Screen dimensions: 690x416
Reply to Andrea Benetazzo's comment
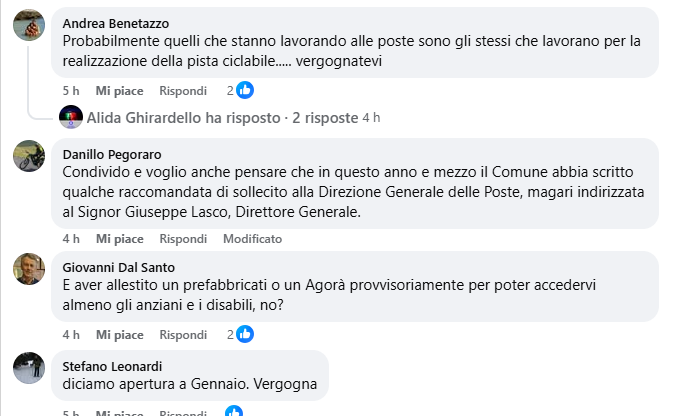tap(183, 90)
